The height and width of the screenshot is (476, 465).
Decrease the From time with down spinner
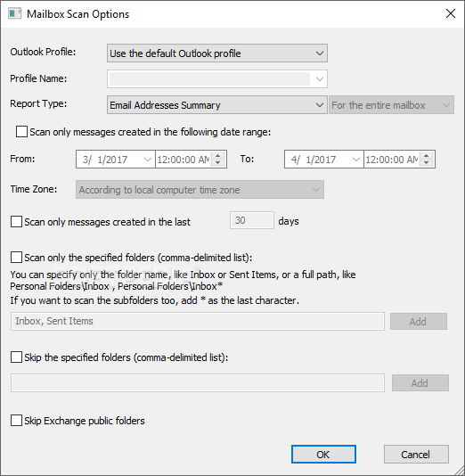tap(217, 163)
